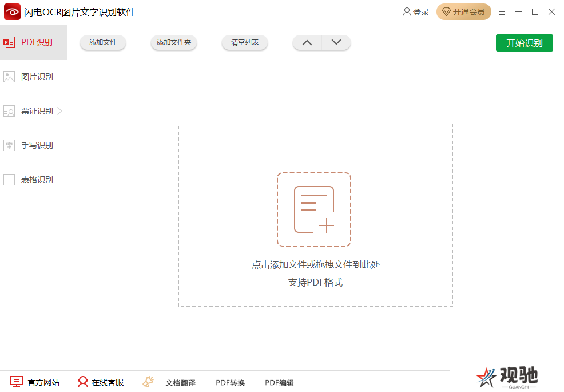The width and height of the screenshot is (564, 392).
Task: Expand the 票证识别 submenu chevron
Action: tap(59, 111)
